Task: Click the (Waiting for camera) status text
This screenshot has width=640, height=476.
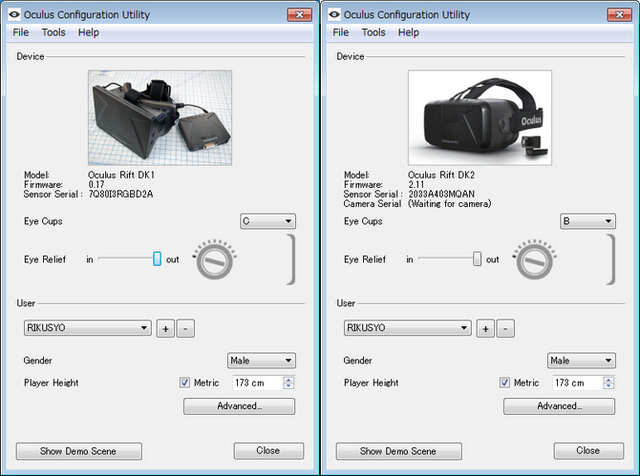Action: point(449,203)
